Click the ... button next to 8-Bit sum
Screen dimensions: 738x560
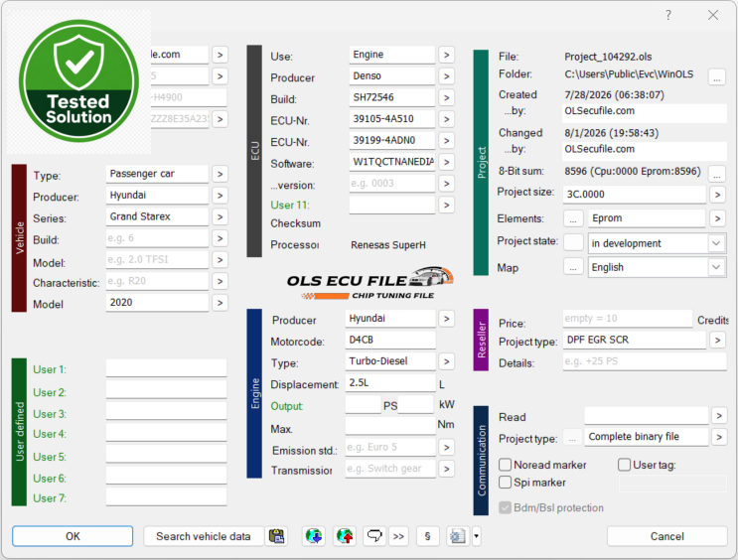tap(717, 174)
